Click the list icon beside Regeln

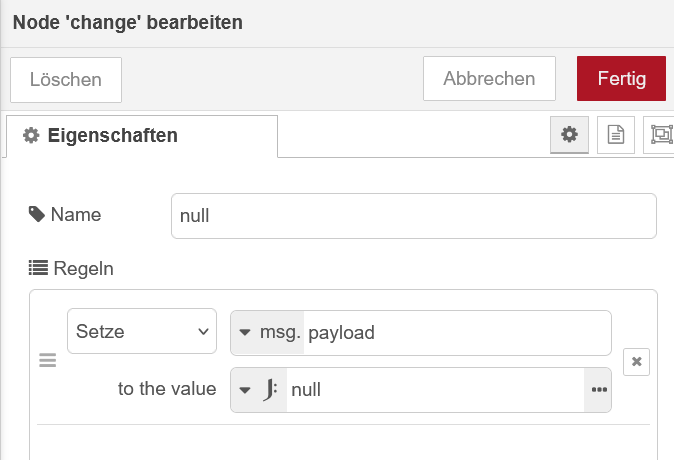coord(38,268)
